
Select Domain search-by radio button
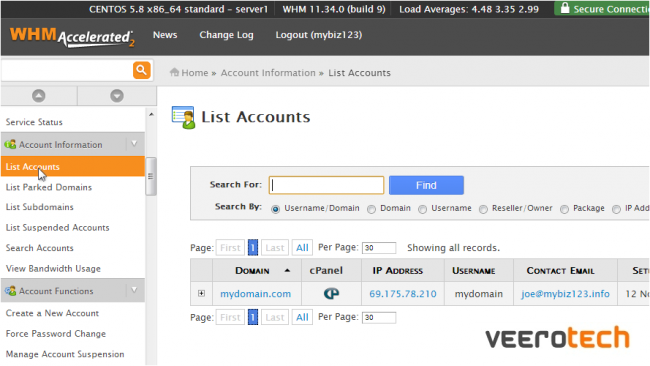tap(371, 209)
